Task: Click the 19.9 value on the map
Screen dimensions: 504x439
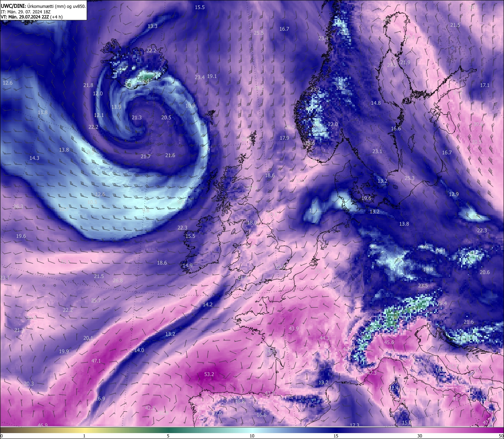Action: pyautogui.click(x=64, y=351)
